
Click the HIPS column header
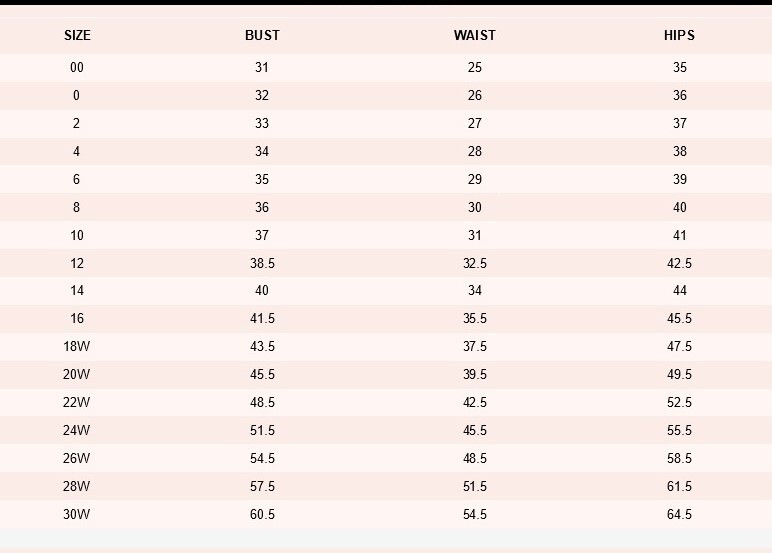[679, 35]
